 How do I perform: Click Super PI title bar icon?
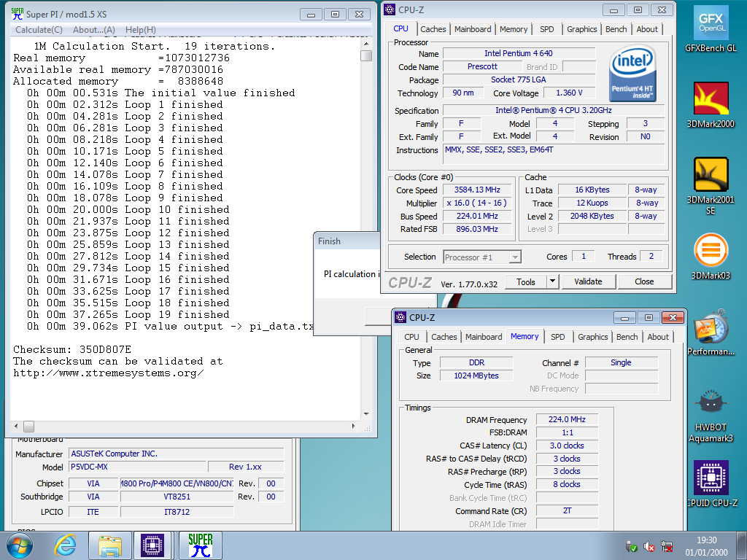[18, 14]
